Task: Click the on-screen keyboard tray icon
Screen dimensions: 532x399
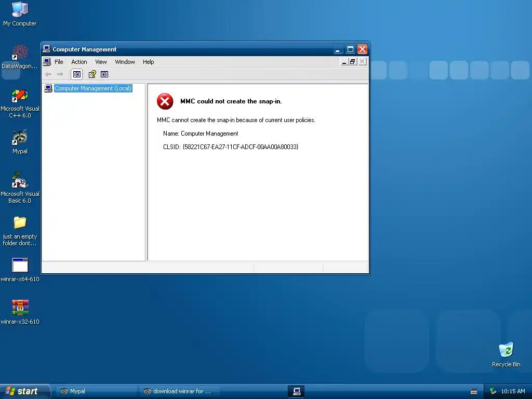Action: click(x=474, y=392)
